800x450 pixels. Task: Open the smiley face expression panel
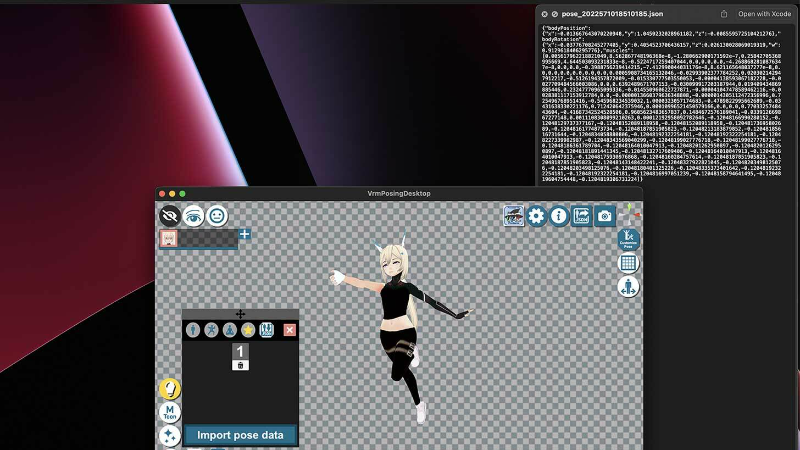217,215
